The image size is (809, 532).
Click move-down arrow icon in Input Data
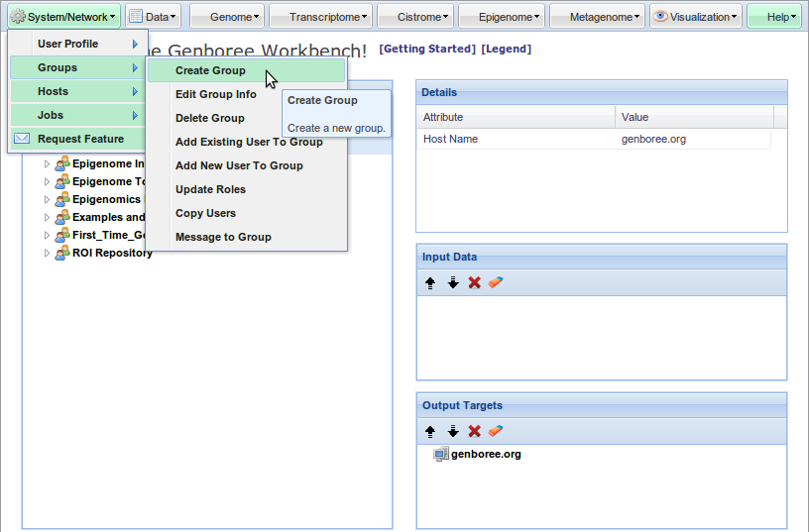pos(453,282)
